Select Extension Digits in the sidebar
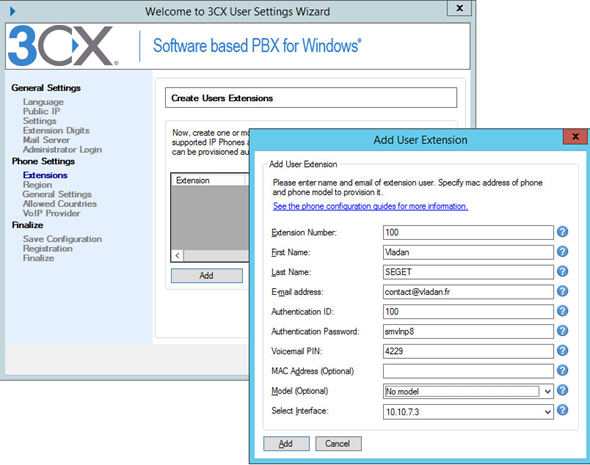This screenshot has height=465, width=590. click(56, 131)
